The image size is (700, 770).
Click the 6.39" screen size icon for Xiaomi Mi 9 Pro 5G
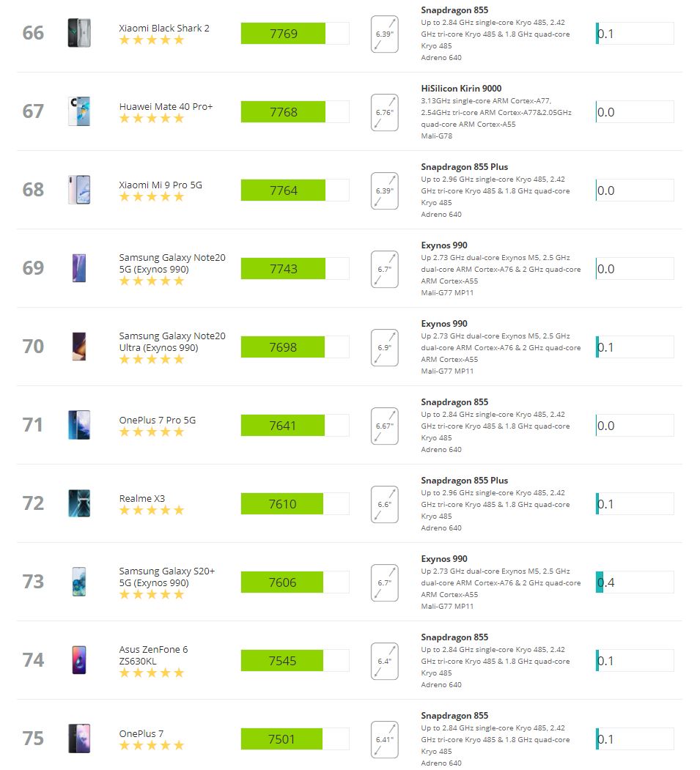point(385,190)
